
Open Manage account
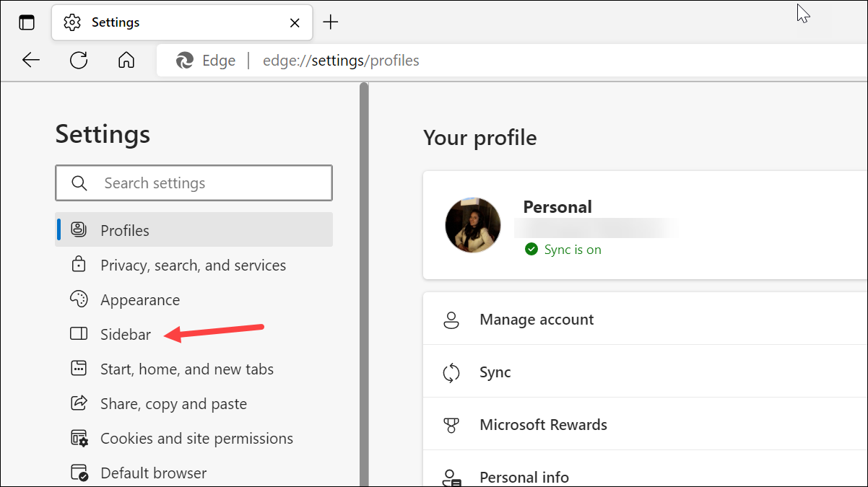point(646,319)
